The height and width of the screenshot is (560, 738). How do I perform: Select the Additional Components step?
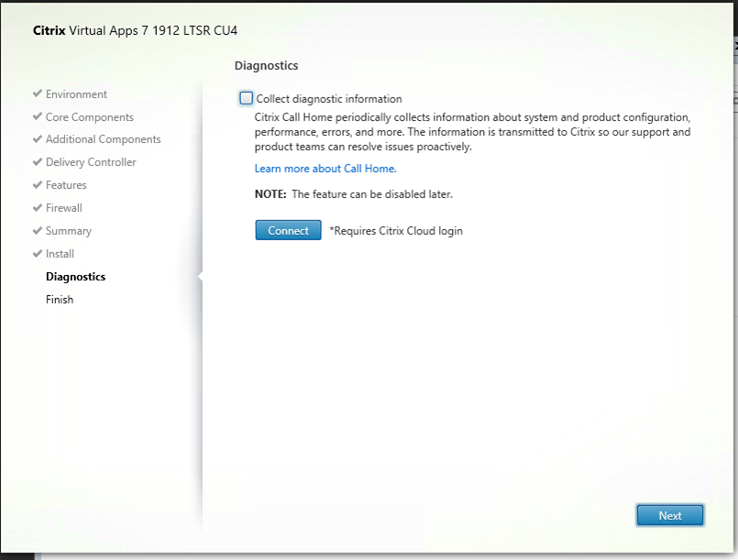(x=103, y=139)
